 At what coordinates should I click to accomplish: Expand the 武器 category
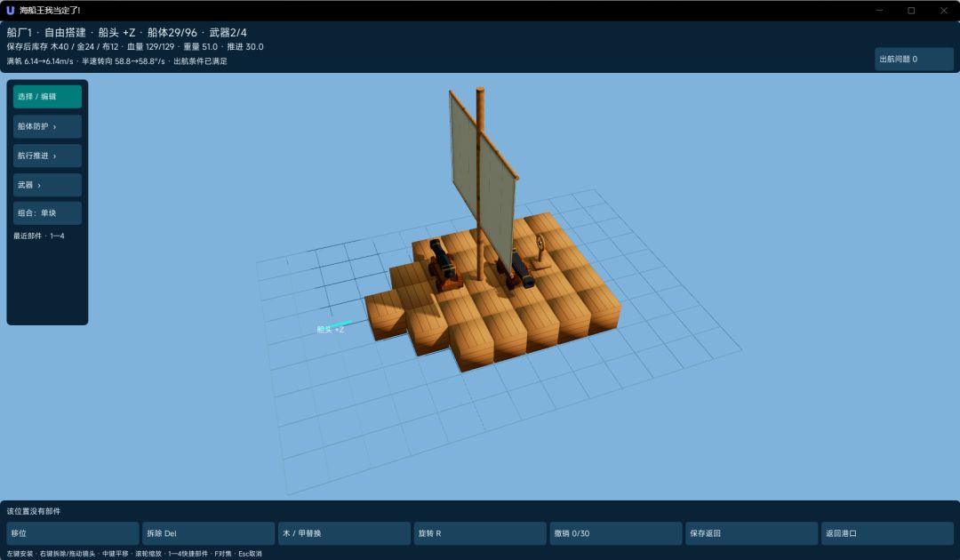[x=47, y=185]
